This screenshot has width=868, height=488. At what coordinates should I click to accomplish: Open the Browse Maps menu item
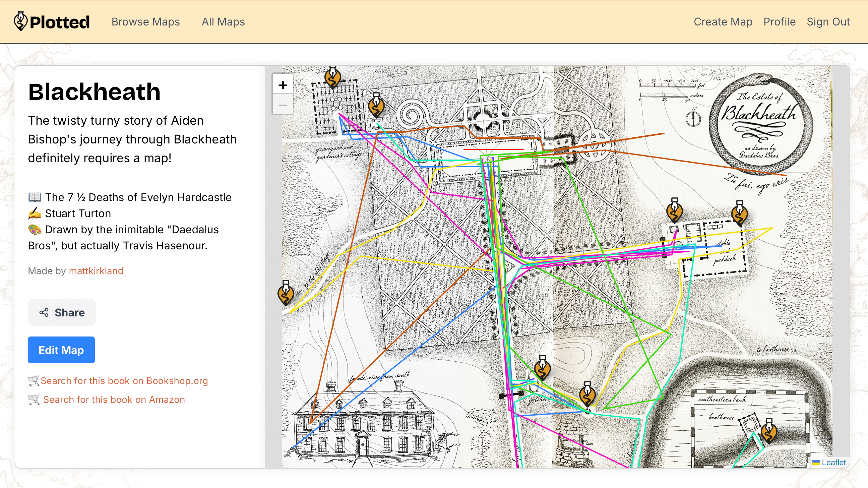click(x=145, y=21)
